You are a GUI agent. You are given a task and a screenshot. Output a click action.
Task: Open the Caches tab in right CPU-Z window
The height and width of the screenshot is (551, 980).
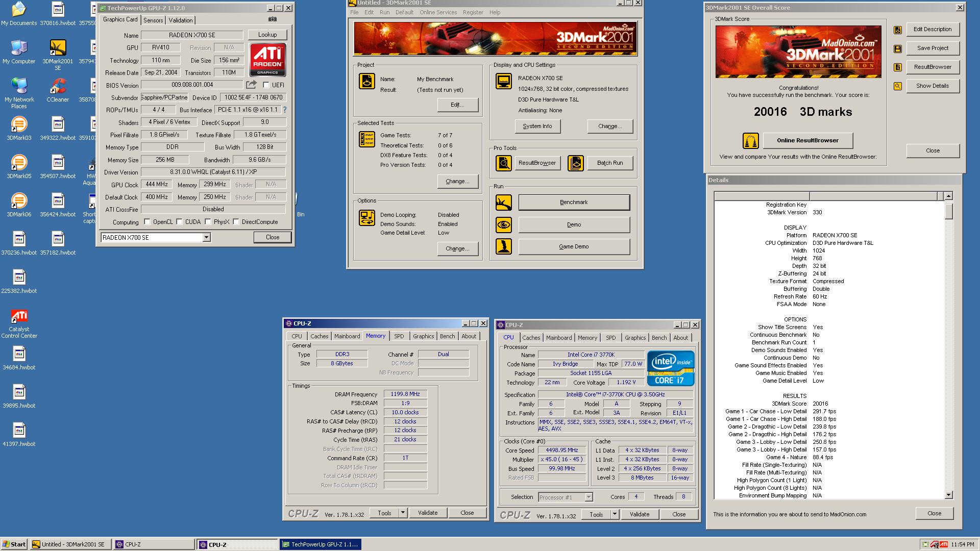click(531, 338)
